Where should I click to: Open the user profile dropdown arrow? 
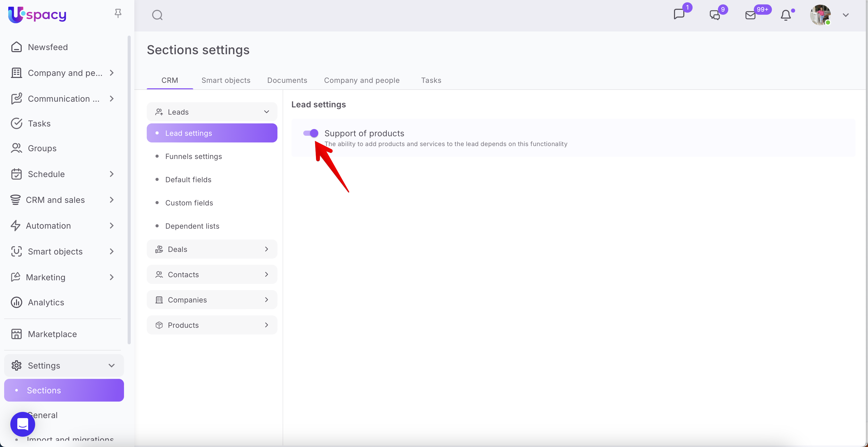tap(846, 15)
